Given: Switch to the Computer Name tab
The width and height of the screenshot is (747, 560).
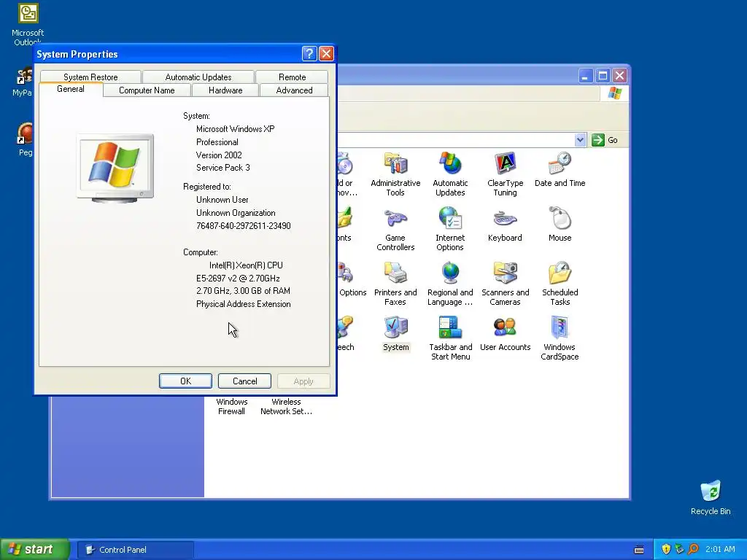Looking at the screenshot, I should [147, 90].
